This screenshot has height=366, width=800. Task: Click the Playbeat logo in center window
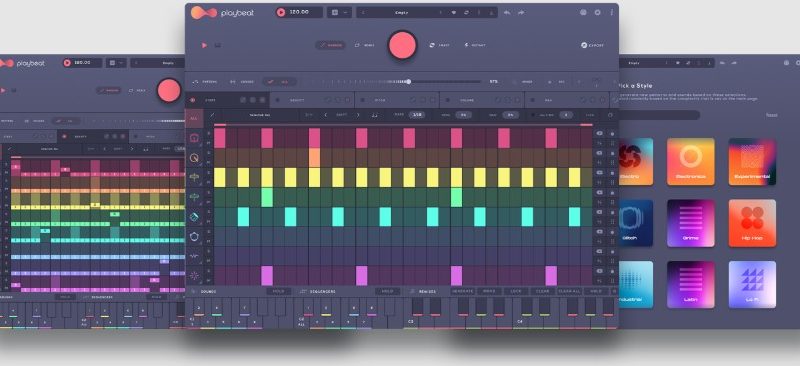click(222, 12)
